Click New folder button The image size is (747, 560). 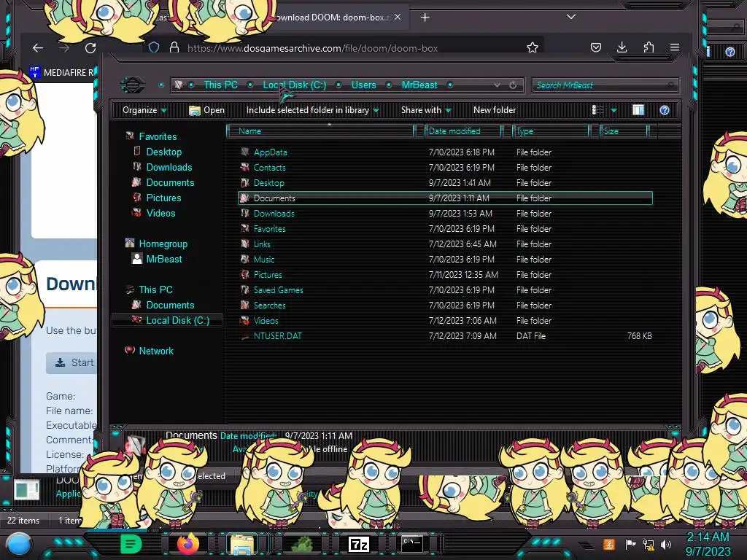click(x=495, y=110)
